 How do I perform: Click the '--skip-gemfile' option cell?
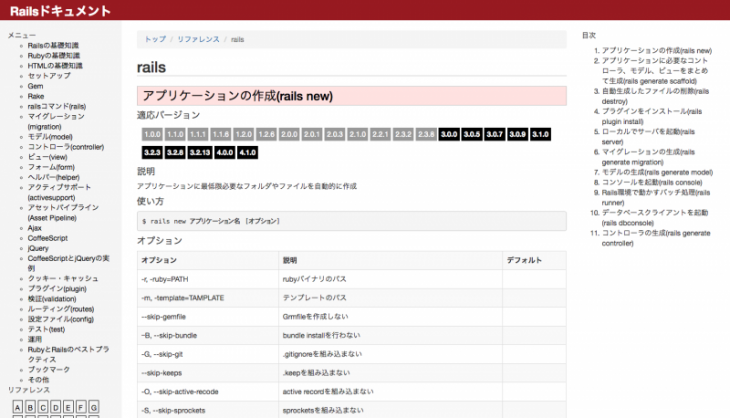coord(208,317)
